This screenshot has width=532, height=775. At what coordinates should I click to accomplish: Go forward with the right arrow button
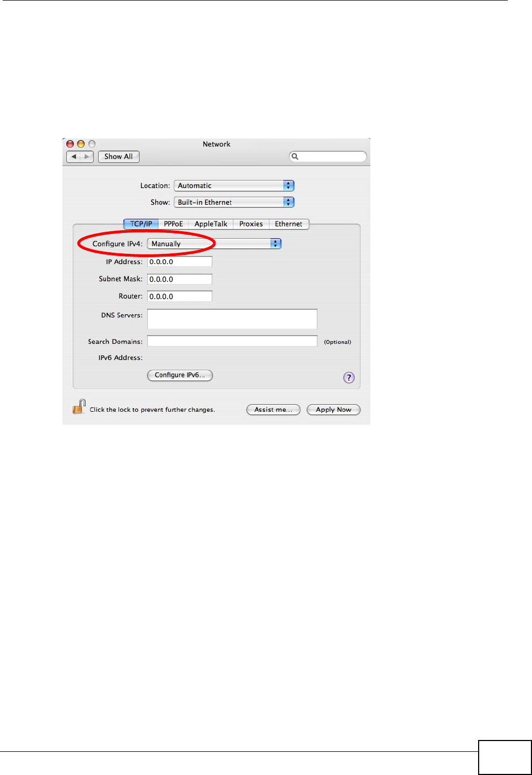click(x=87, y=157)
